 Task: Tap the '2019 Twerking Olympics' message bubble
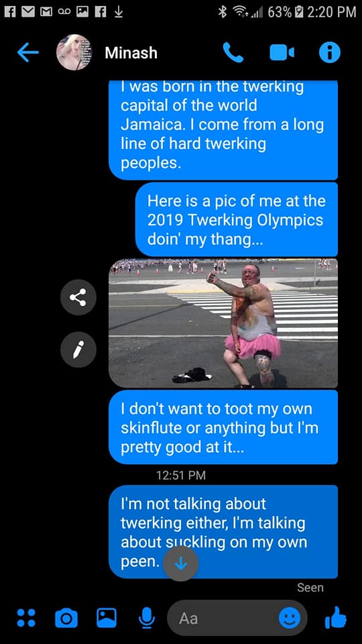coord(237,220)
